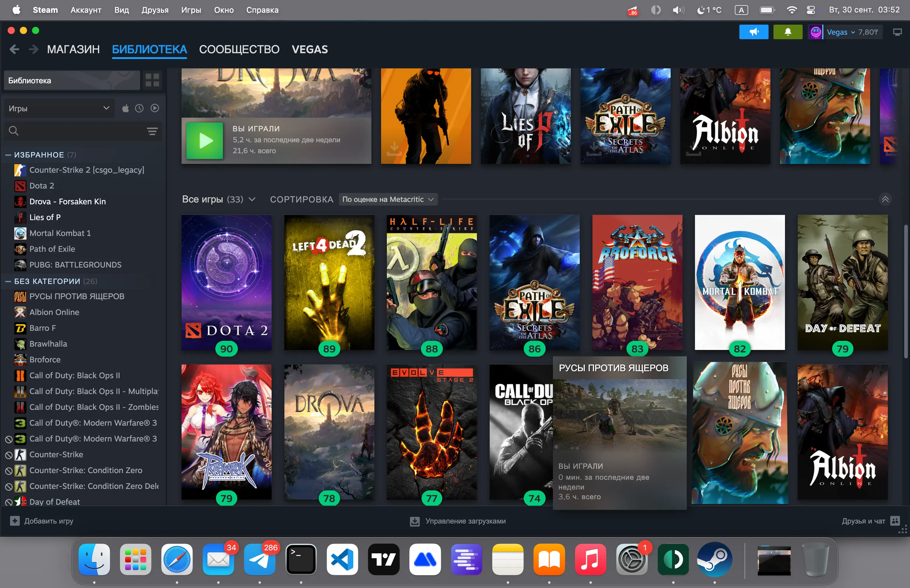Select the Mortal Kombat 1 cover
The height and width of the screenshot is (588, 910).
740,282
